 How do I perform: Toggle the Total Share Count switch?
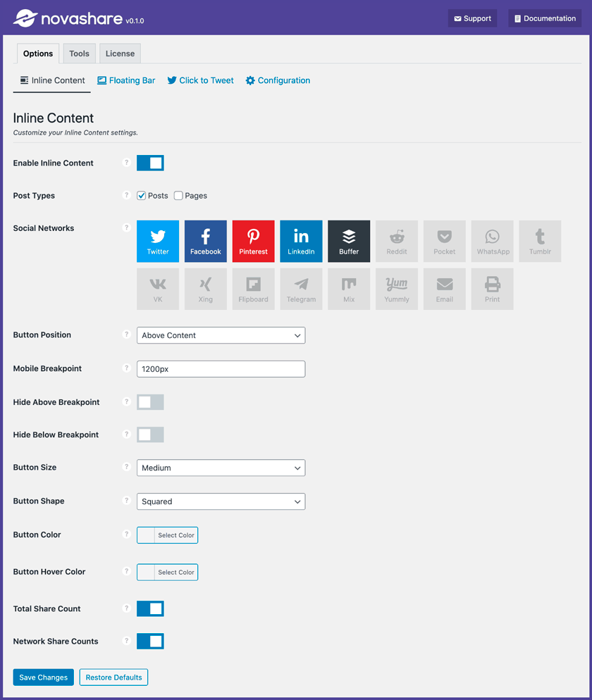(x=150, y=608)
